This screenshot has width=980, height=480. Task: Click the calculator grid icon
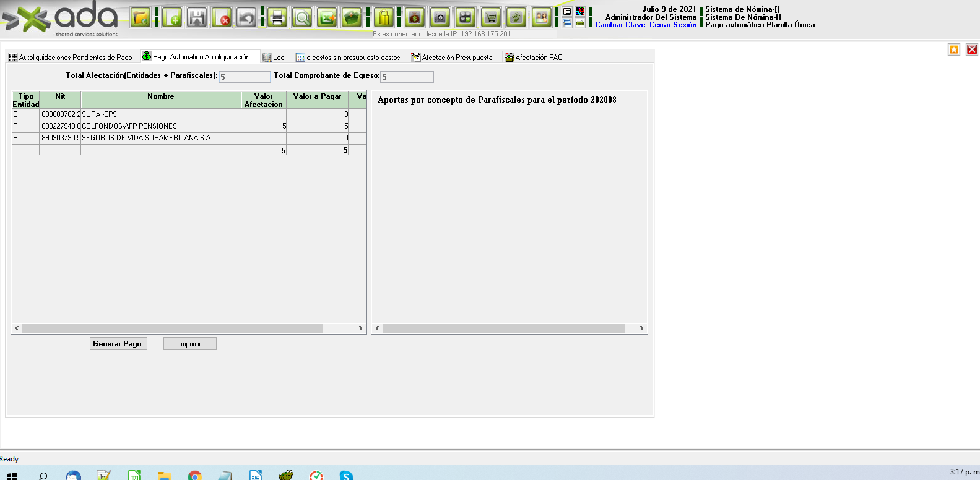[x=466, y=17]
